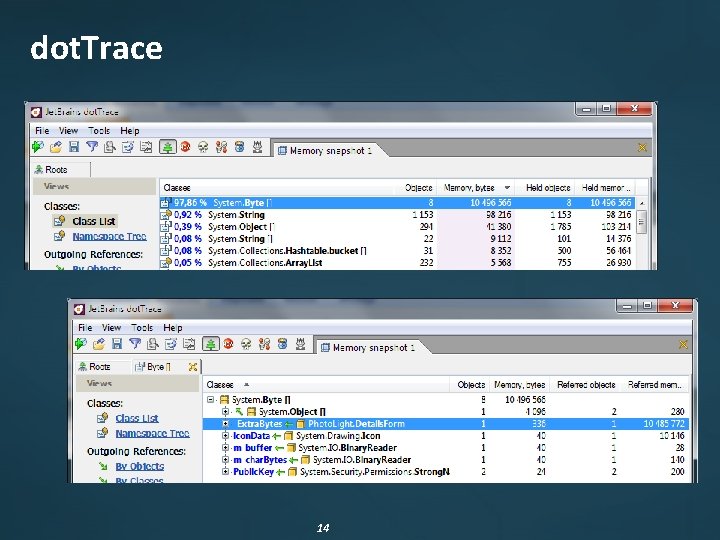Open View menu in bottom dotTrace window
Image resolution: width=720 pixels, height=540 pixels.
tap(111, 327)
